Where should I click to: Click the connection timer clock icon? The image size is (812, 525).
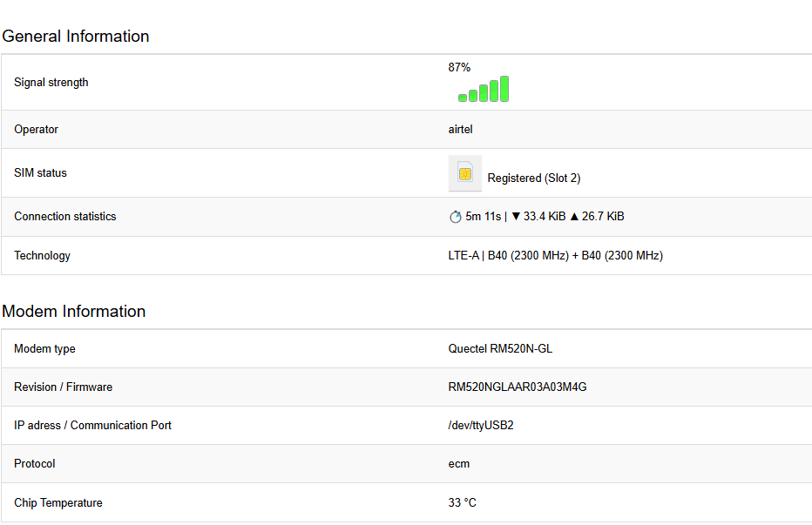(455, 217)
